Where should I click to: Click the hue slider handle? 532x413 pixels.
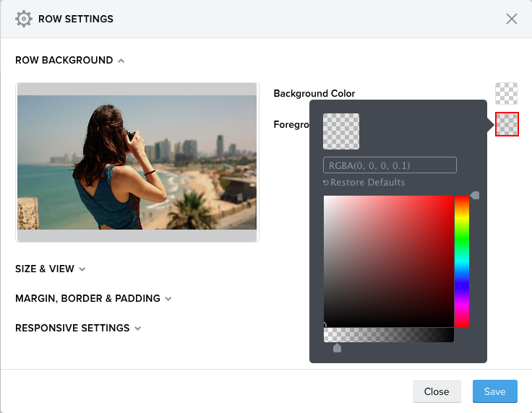point(475,196)
